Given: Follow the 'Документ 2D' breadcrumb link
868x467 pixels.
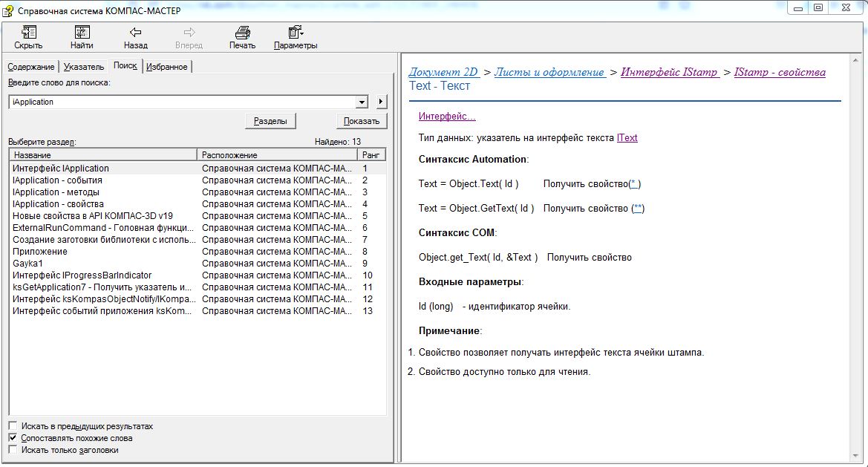Looking at the screenshot, I should (x=443, y=72).
